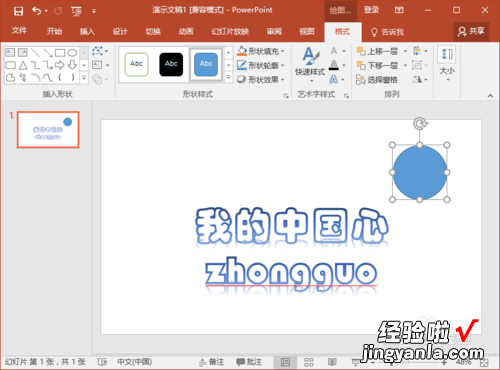Screen dimensions: 500x370
Task: Select the line shape tool
Action: 35,52
